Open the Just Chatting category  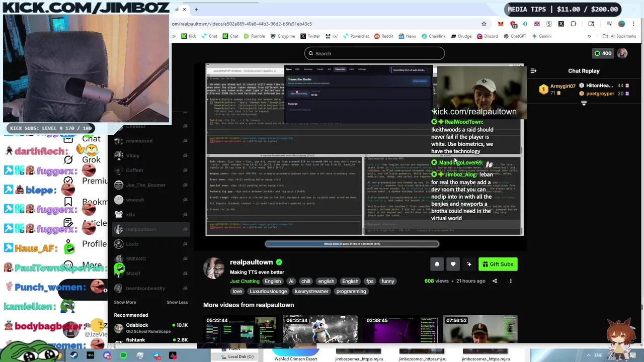click(245, 281)
